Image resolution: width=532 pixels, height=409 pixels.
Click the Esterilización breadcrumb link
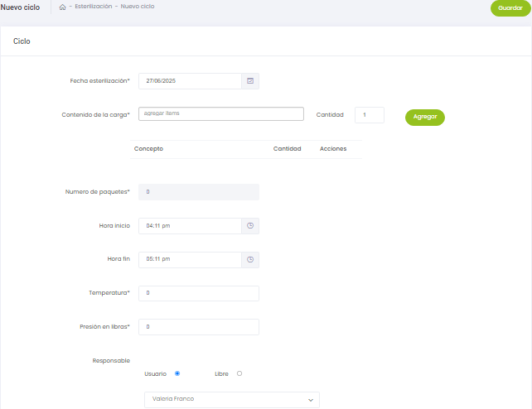(x=93, y=7)
